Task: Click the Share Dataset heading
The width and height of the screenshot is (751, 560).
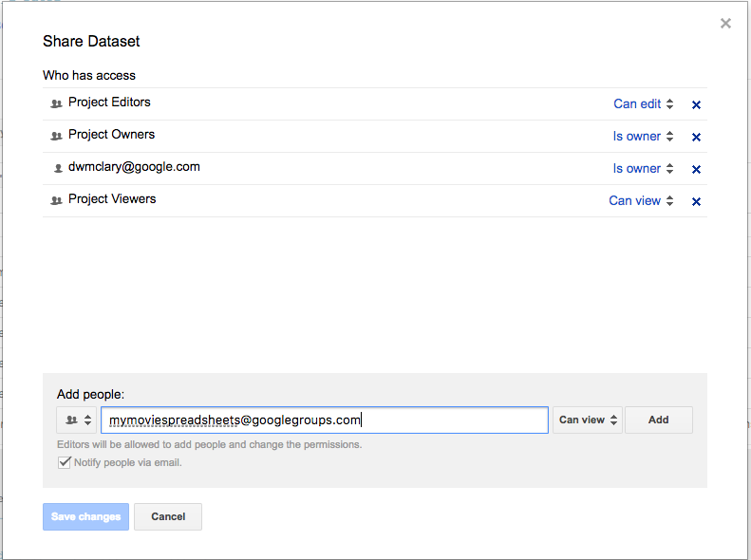Action: [x=91, y=42]
